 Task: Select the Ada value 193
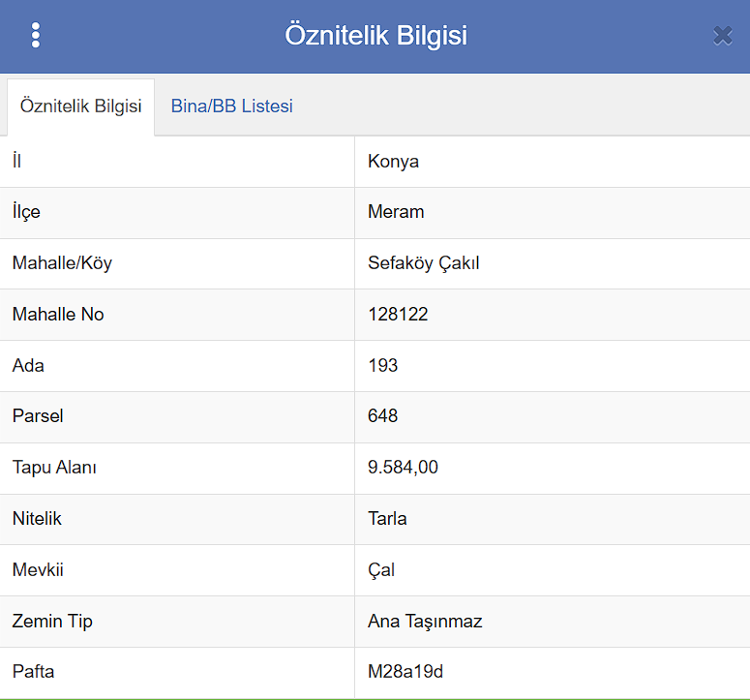382,366
